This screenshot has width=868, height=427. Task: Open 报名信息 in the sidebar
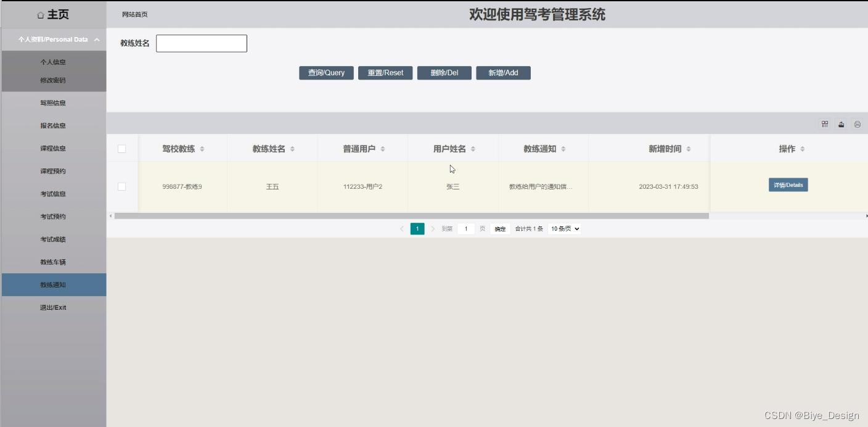coord(53,126)
